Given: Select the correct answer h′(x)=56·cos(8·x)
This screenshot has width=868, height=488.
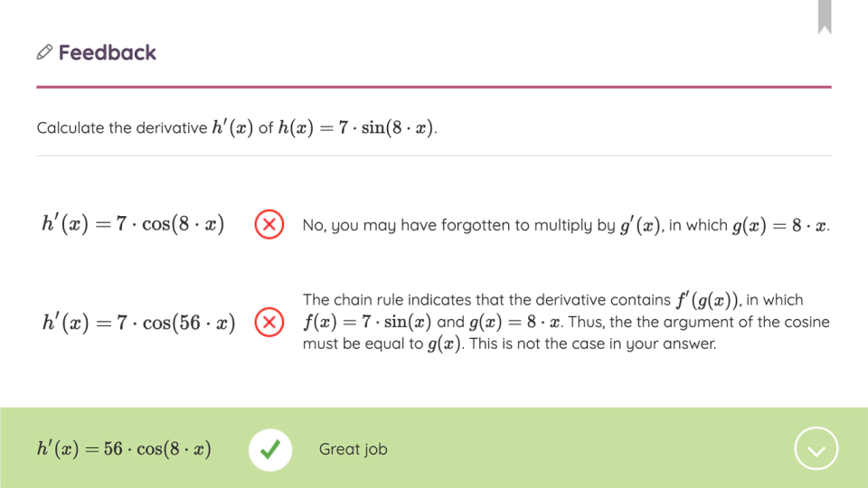Looking at the screenshot, I should pos(124,449).
